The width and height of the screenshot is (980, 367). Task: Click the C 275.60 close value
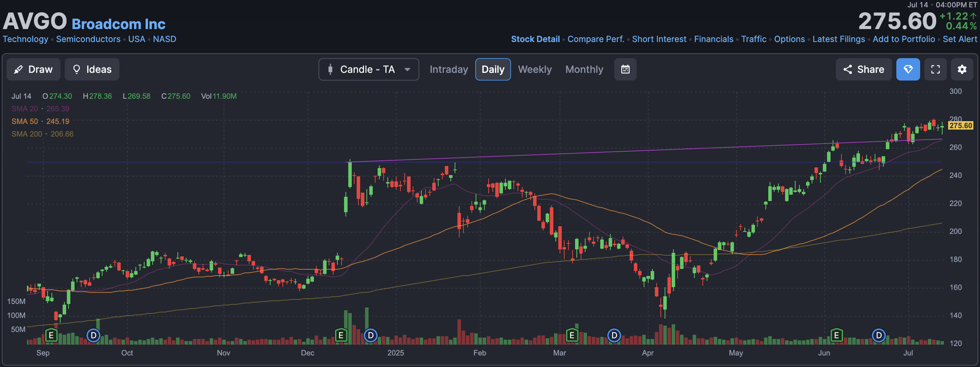point(176,96)
